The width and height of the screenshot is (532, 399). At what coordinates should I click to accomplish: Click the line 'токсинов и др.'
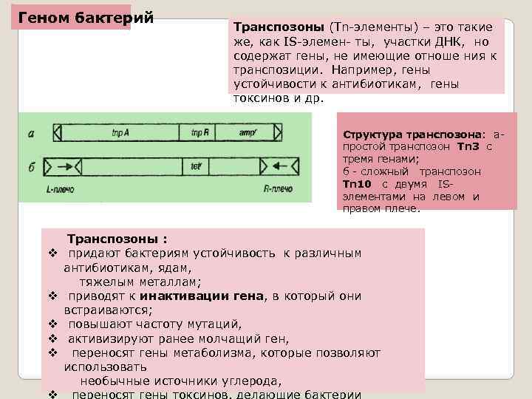coord(279,98)
